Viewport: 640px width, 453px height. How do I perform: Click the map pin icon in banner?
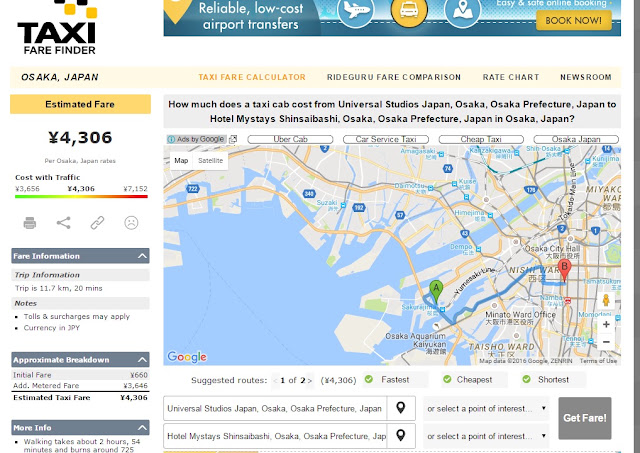[x=462, y=10]
